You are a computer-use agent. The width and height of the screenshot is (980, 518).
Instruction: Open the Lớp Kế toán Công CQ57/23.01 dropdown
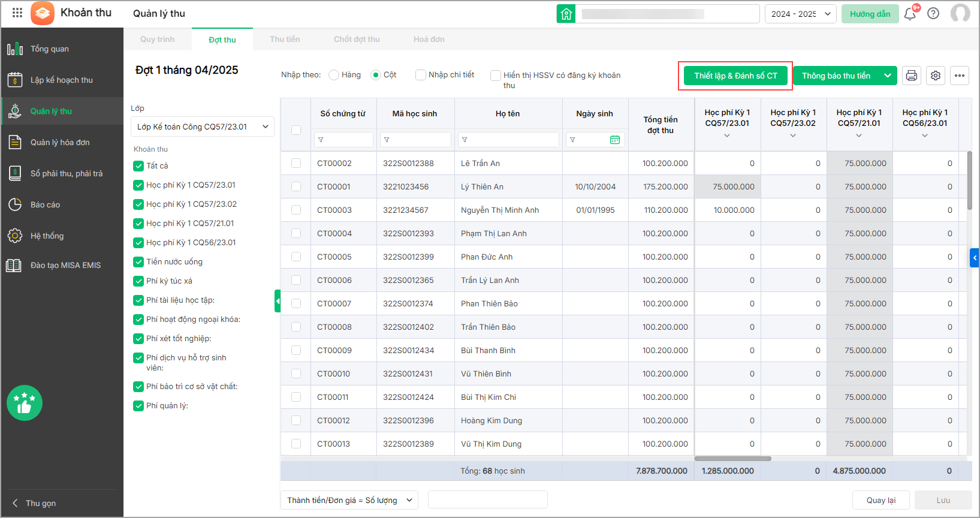click(x=203, y=127)
